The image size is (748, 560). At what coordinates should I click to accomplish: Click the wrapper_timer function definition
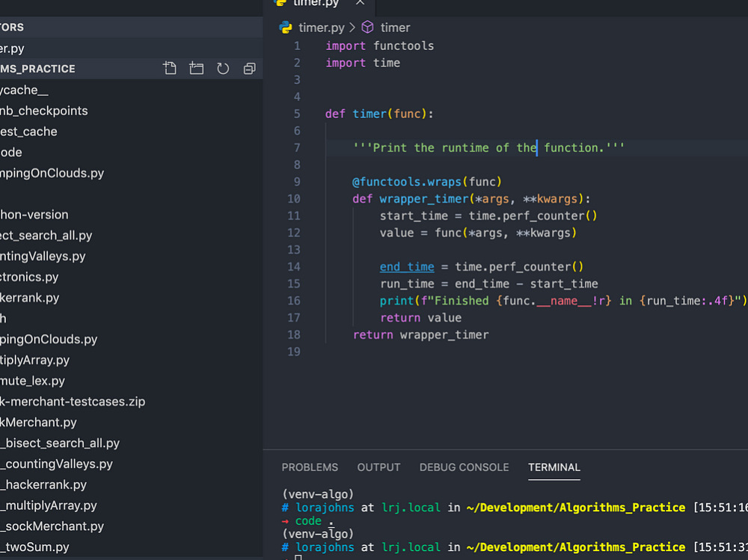pos(471,199)
